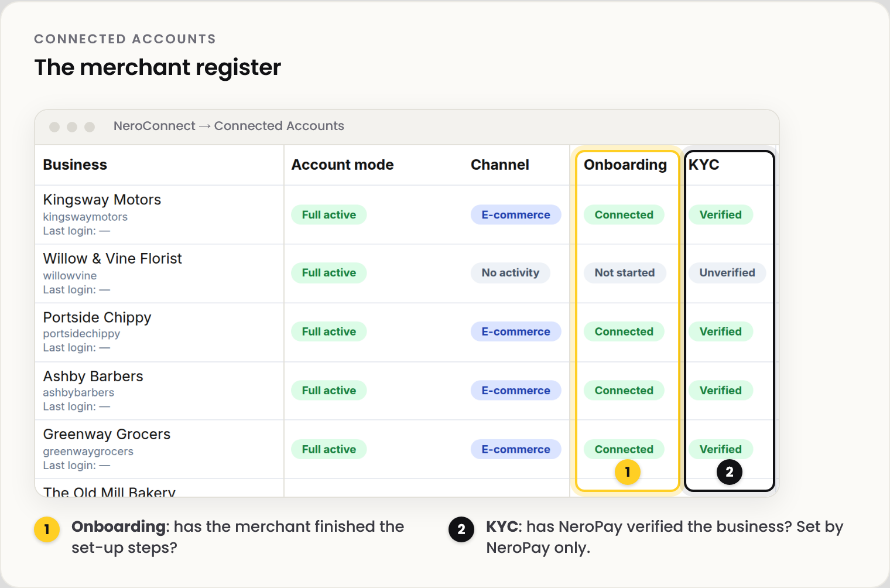Open the Portside Chippy business name
Image resolution: width=890 pixels, height=588 pixels.
pyautogui.click(x=97, y=317)
